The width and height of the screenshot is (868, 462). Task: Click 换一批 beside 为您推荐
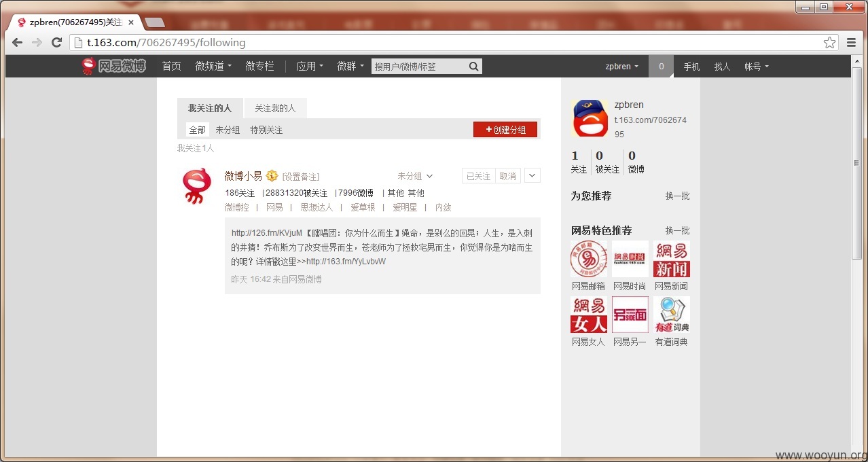pyautogui.click(x=677, y=196)
